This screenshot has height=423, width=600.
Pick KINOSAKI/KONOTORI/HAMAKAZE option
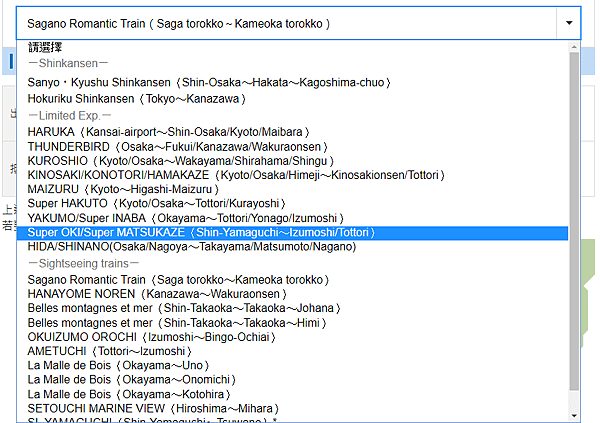click(293, 175)
